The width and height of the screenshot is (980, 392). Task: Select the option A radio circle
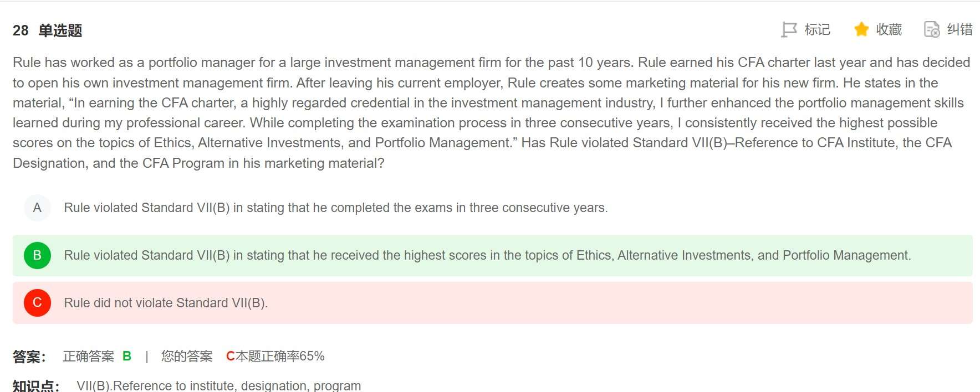click(37, 208)
